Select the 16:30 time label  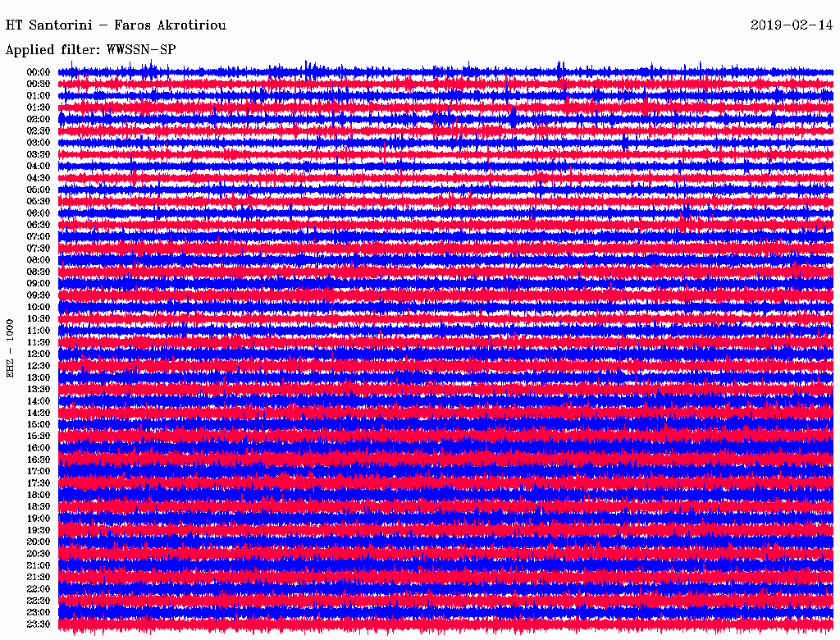pos(39,460)
